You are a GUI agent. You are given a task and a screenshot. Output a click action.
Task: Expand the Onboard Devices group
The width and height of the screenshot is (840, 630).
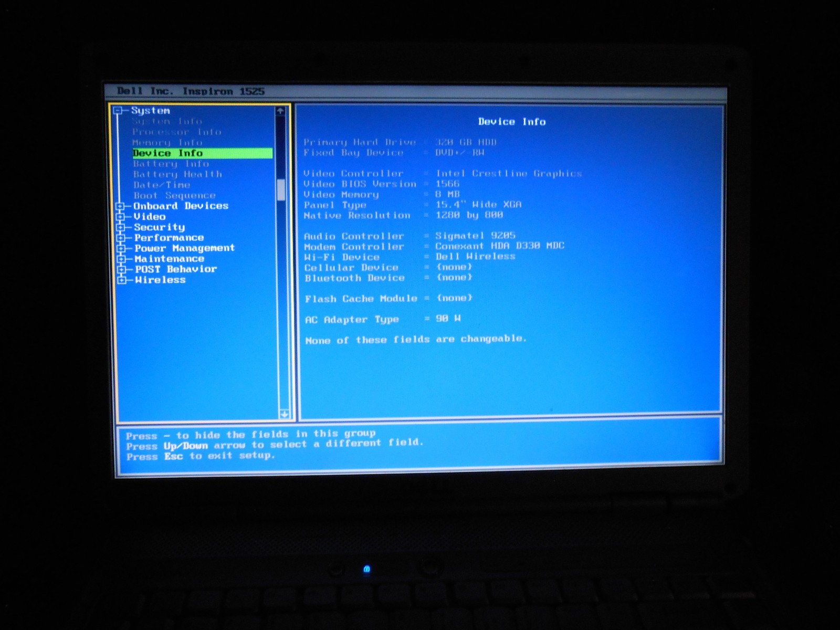[120, 206]
